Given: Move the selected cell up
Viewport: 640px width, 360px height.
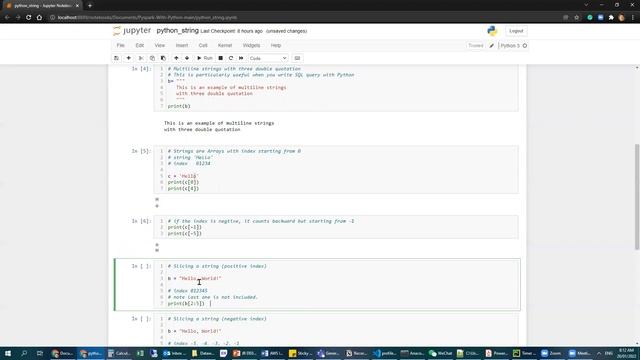Looking at the screenshot, I should click(176, 58).
